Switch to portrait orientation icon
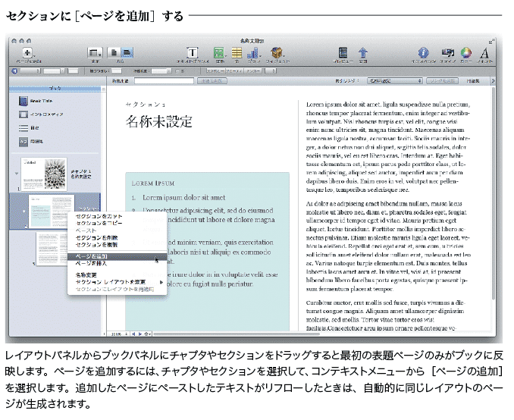 (x=114, y=53)
